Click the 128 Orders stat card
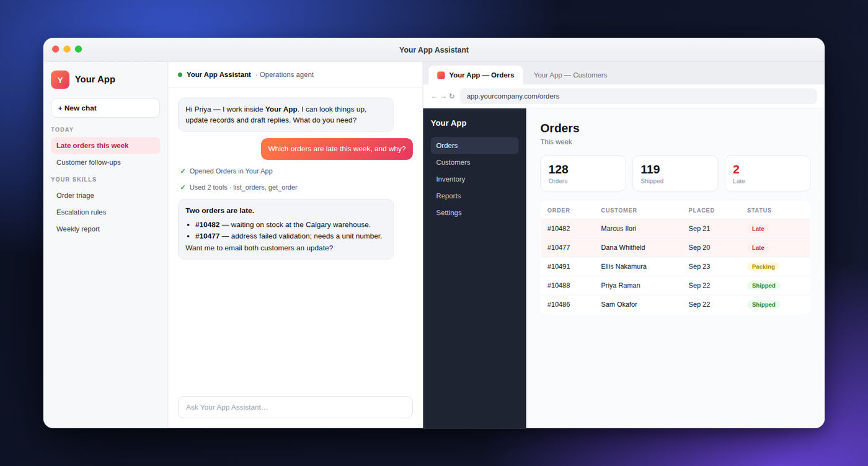 click(583, 174)
